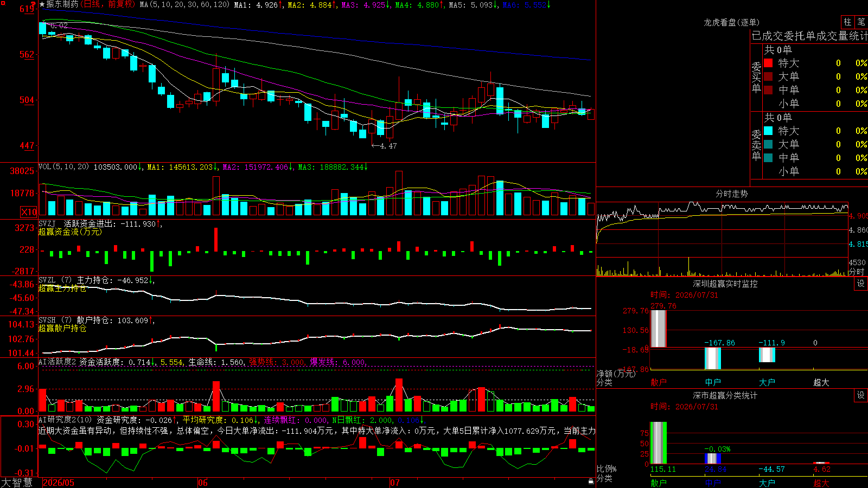Viewport: 868px width, 488px height.
Task: Click the 中户 bar in 深市超赢分类统计
Action: [713, 459]
